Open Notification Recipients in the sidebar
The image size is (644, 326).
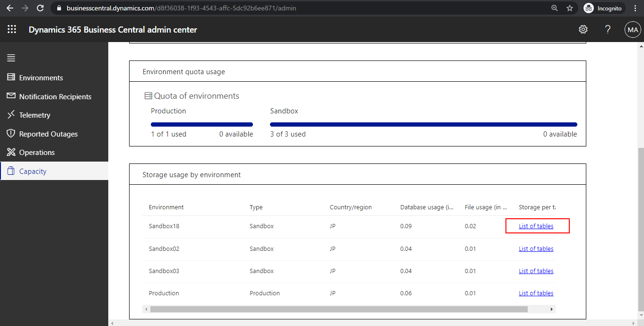(55, 96)
